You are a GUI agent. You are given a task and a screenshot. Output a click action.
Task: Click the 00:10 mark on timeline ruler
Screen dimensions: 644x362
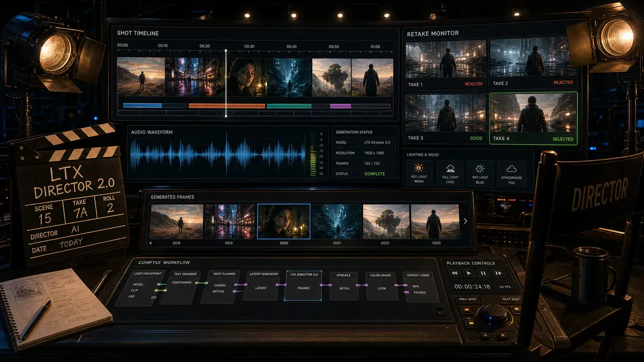[x=163, y=46]
